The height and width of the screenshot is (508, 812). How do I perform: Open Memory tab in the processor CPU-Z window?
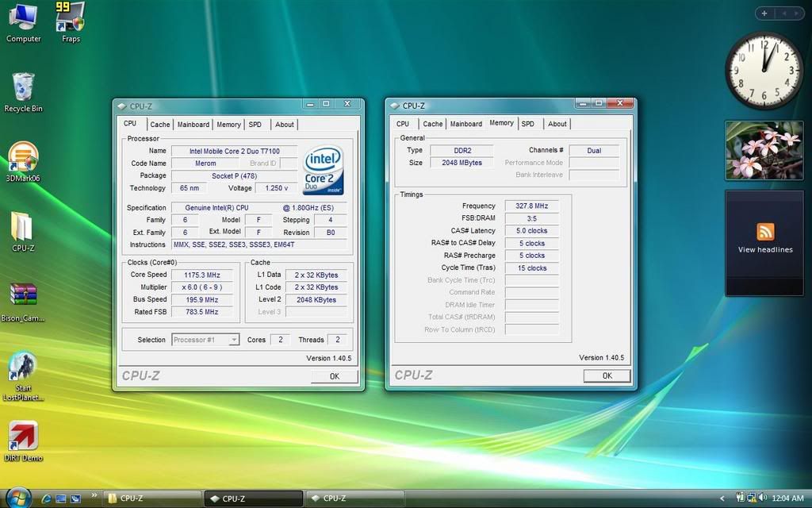click(x=228, y=125)
